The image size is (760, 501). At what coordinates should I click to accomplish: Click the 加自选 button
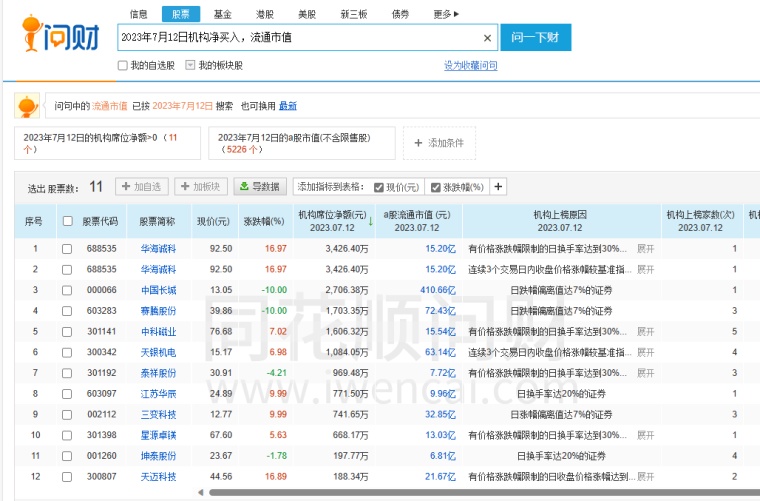(x=142, y=187)
